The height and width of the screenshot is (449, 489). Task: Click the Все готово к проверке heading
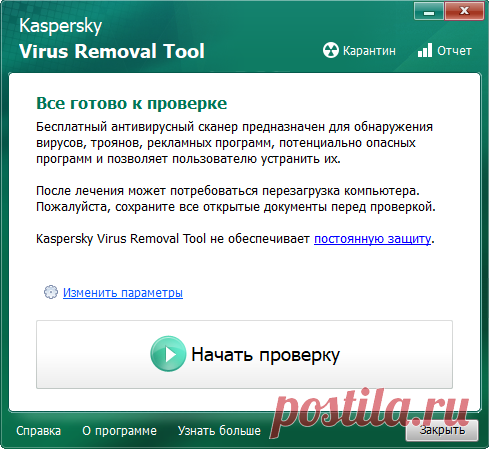pos(132,103)
